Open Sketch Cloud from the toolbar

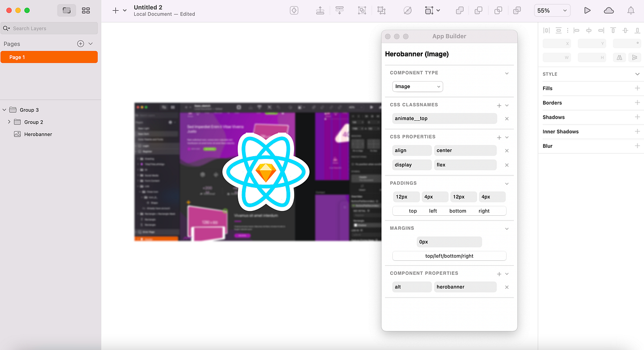point(609,10)
